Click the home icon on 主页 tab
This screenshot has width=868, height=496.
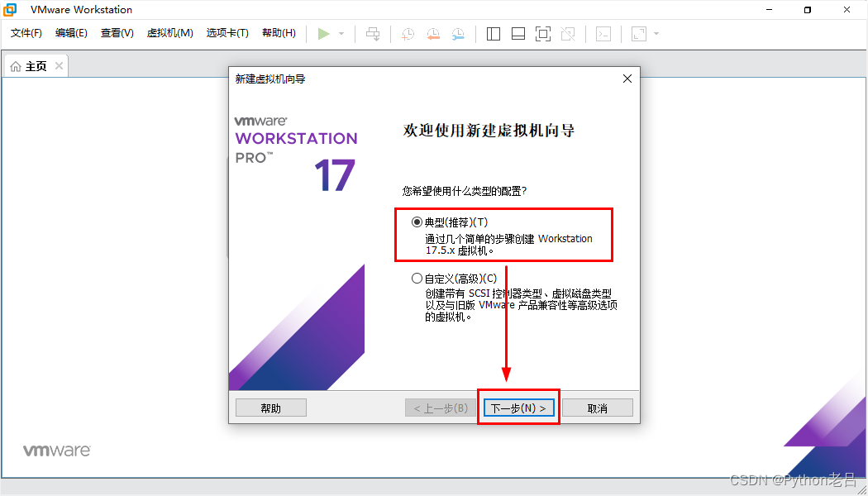click(x=16, y=67)
